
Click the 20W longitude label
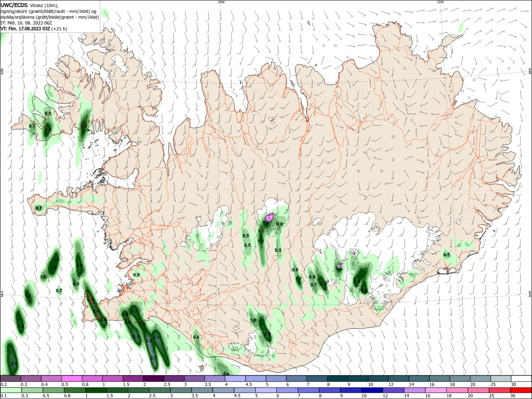[221, 2]
